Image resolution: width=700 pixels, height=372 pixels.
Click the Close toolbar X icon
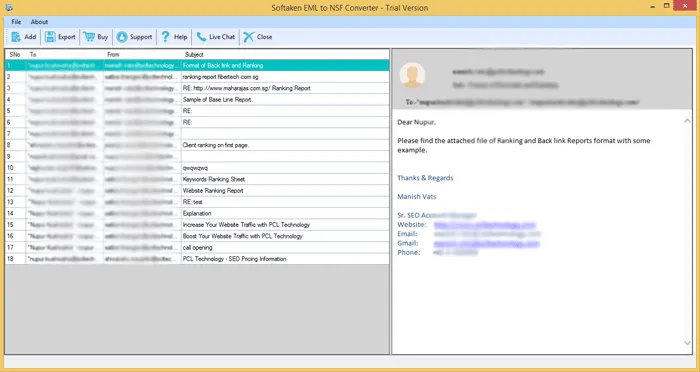click(249, 37)
